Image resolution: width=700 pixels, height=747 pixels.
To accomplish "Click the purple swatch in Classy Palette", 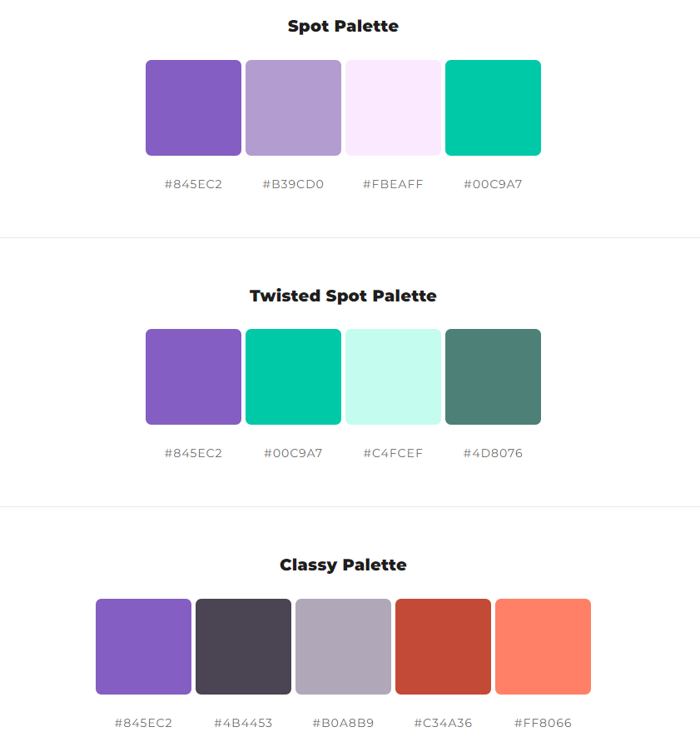I will [143, 646].
